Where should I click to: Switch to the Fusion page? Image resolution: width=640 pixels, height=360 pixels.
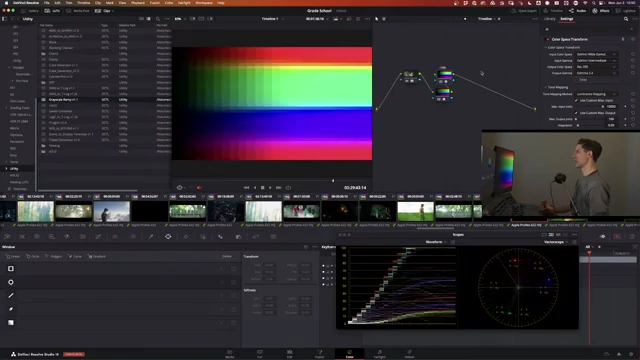point(319,354)
